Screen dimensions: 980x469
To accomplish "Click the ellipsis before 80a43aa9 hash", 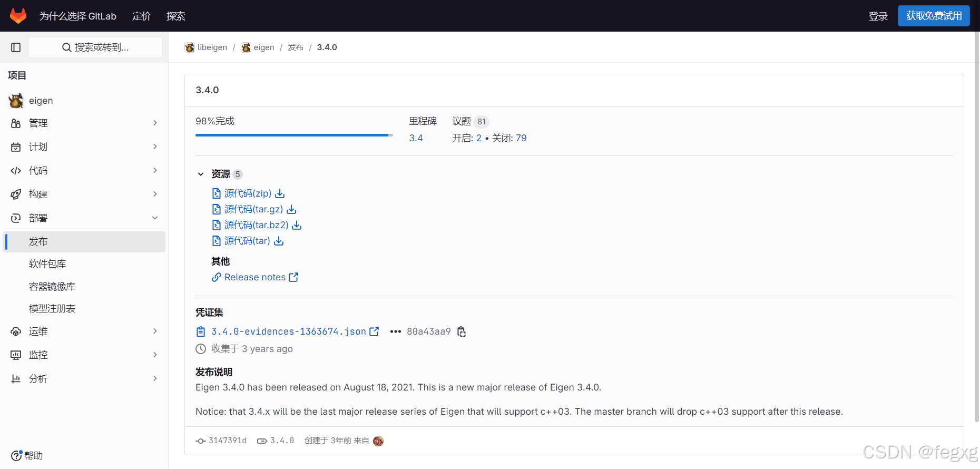I will [395, 331].
